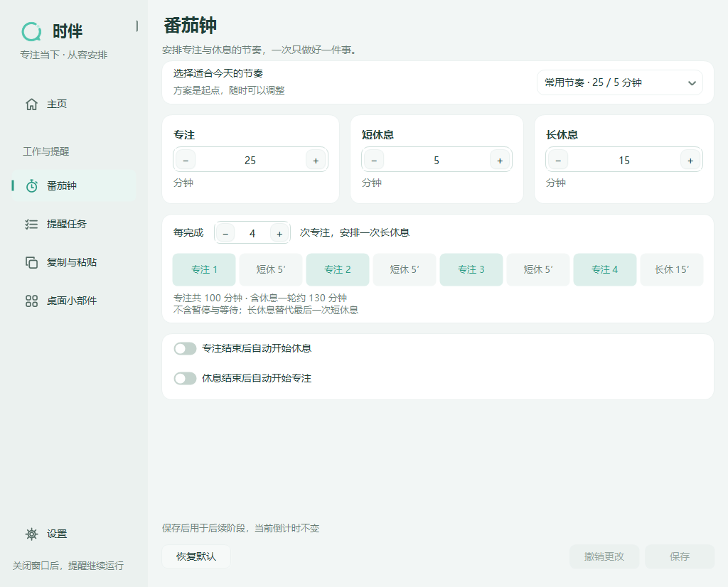Collapse the sidebar using the handle near the logo
The image size is (728, 587).
[x=137, y=26]
